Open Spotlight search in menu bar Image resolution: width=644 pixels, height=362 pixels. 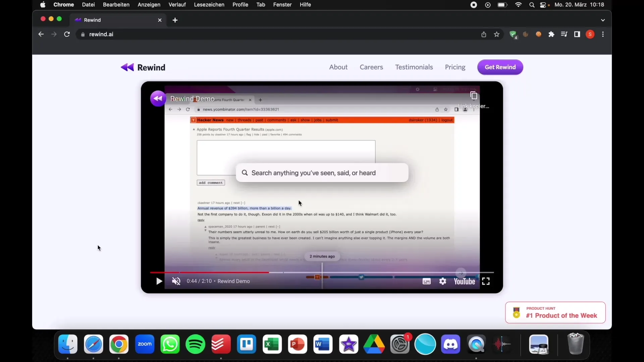[x=532, y=5]
